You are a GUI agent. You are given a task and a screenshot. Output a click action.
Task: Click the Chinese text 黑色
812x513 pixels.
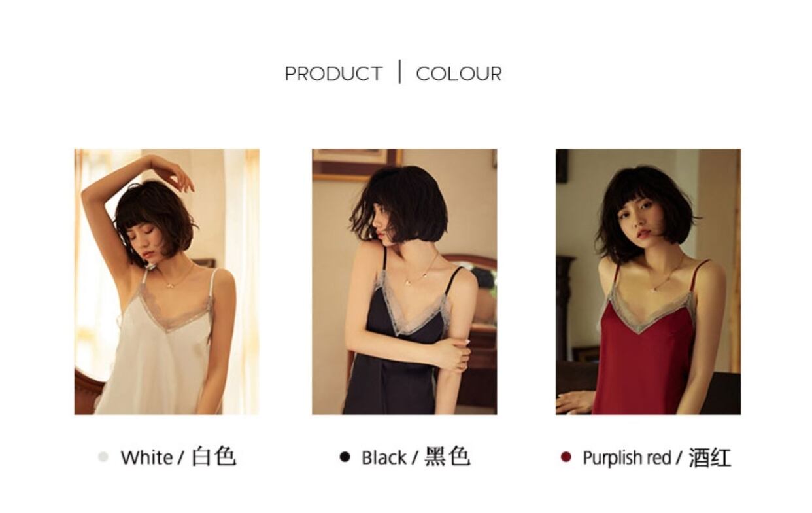[x=448, y=456]
